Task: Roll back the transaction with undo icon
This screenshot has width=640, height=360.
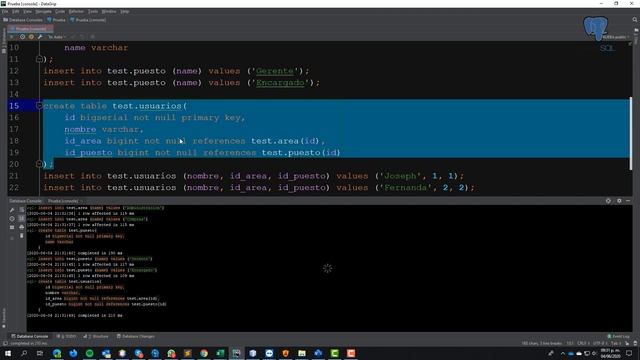Action: (x=82, y=37)
